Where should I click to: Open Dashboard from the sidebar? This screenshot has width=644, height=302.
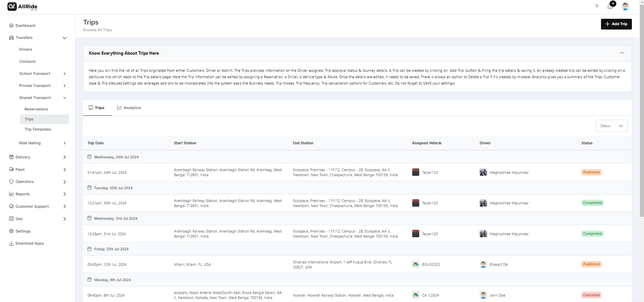coord(25,26)
